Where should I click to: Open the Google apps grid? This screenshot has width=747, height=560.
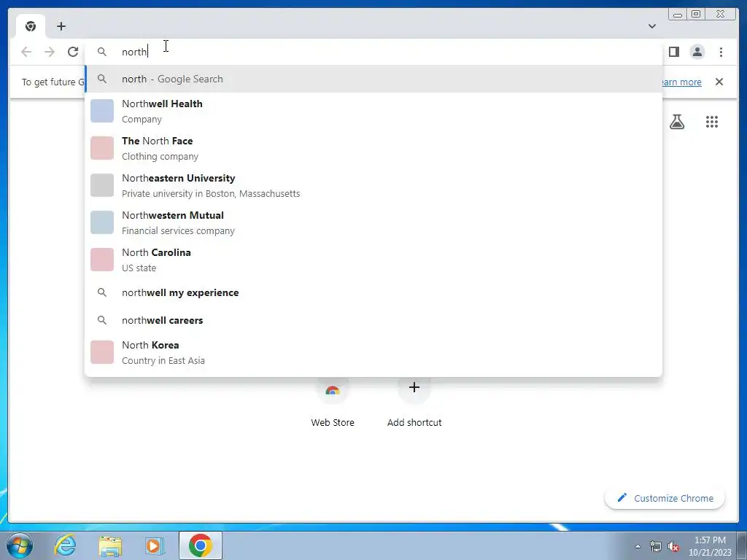point(712,122)
